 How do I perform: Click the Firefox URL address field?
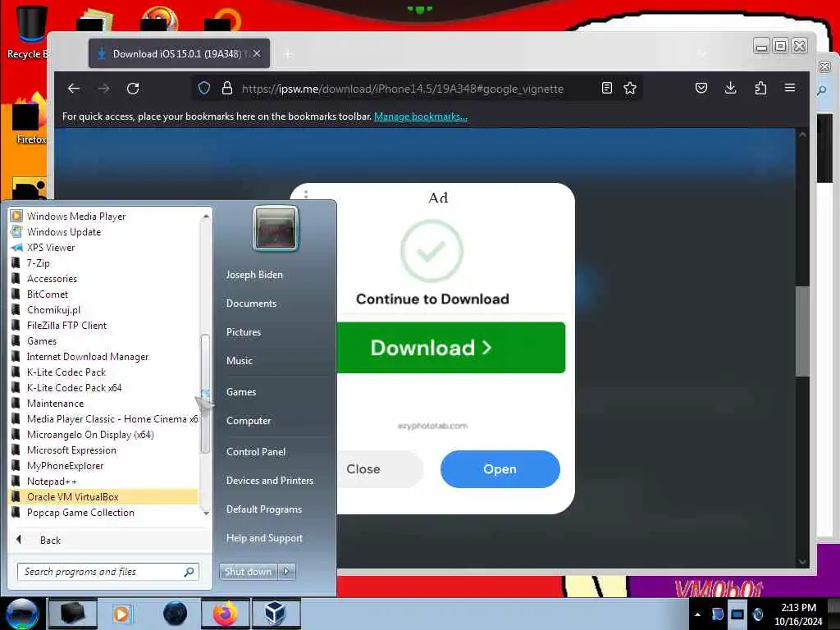tap(402, 89)
